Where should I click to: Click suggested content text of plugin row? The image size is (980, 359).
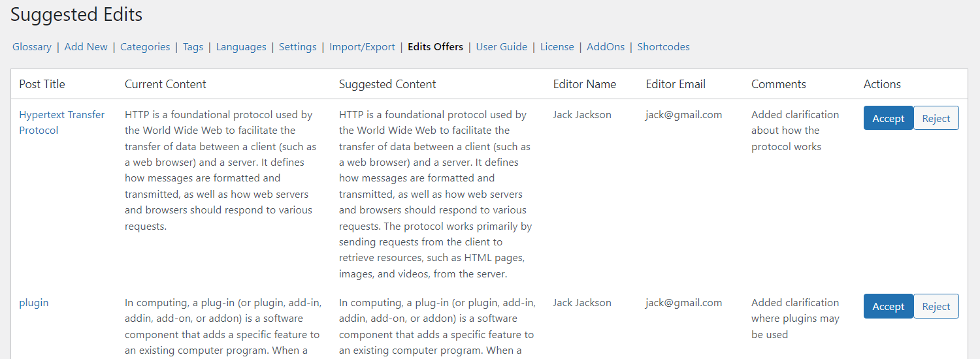pyautogui.click(x=437, y=326)
